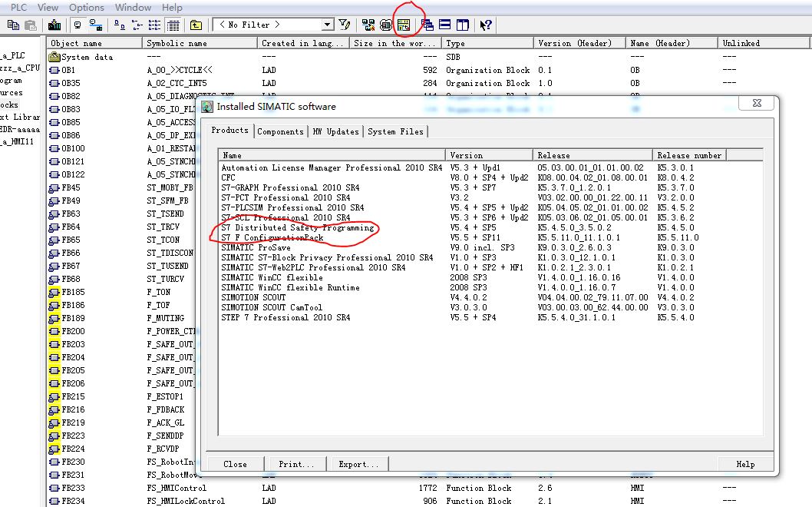Image resolution: width=812 pixels, height=507 pixels.
Task: Click the context Help arrow icon
Action: (485, 25)
